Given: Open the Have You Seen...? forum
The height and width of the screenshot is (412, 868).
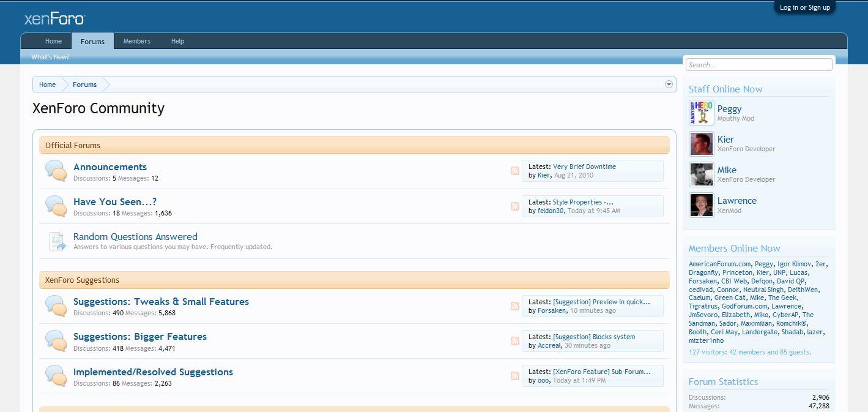Looking at the screenshot, I should 115,201.
